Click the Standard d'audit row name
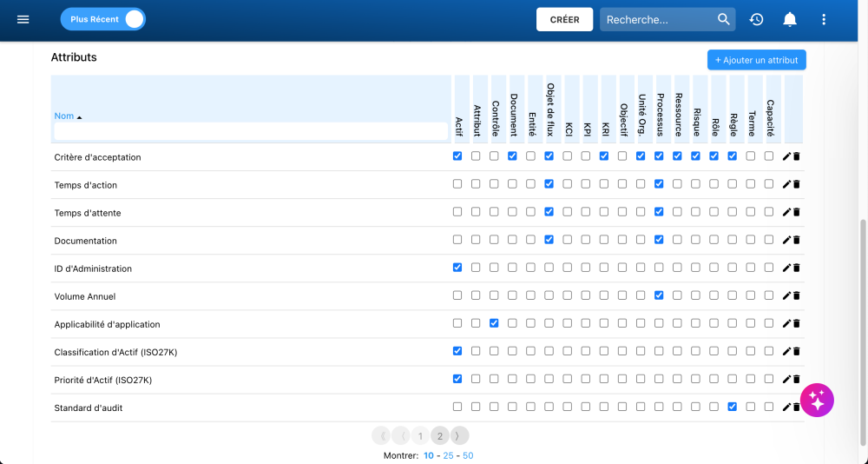This screenshot has width=868, height=464. 88,408
